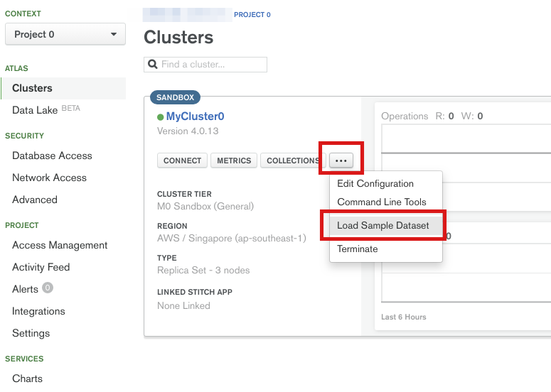Open the Project 0 context dropdown

[65, 34]
